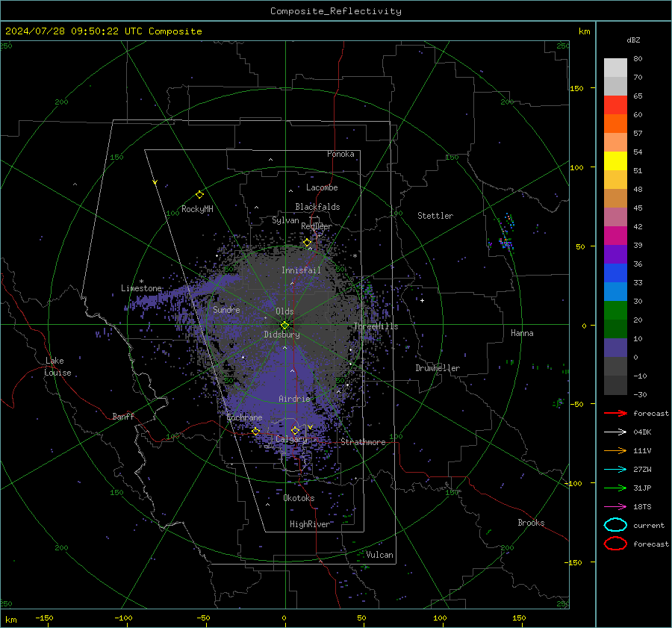Click the dBZ heading above the color scale
Viewport: 672px width, 628px height.
coord(633,40)
